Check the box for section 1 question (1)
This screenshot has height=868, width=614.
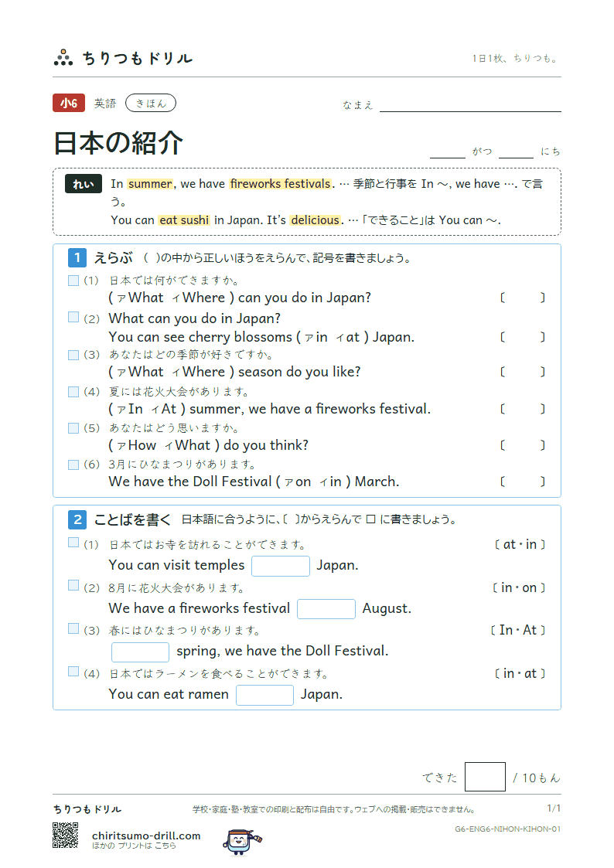tap(73, 281)
